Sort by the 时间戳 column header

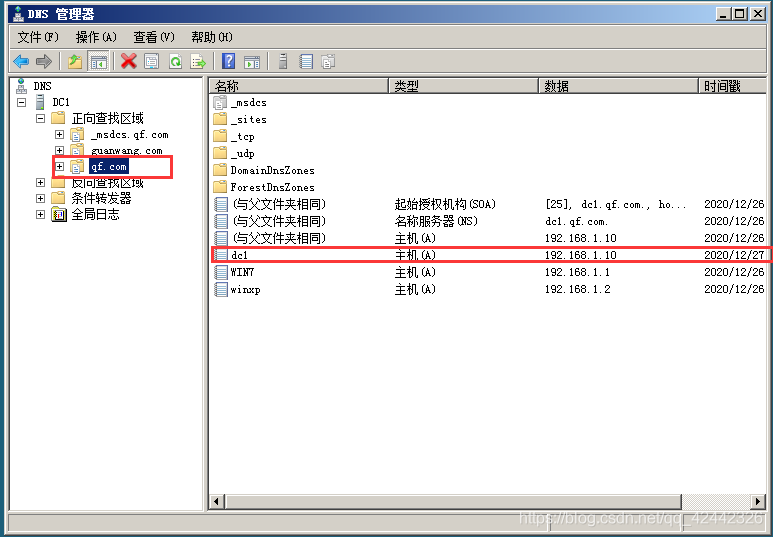733,86
